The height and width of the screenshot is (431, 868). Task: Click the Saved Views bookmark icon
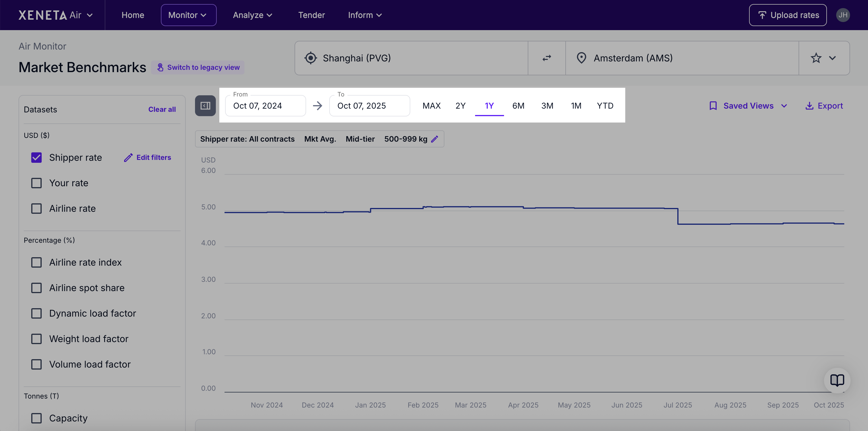coord(713,106)
